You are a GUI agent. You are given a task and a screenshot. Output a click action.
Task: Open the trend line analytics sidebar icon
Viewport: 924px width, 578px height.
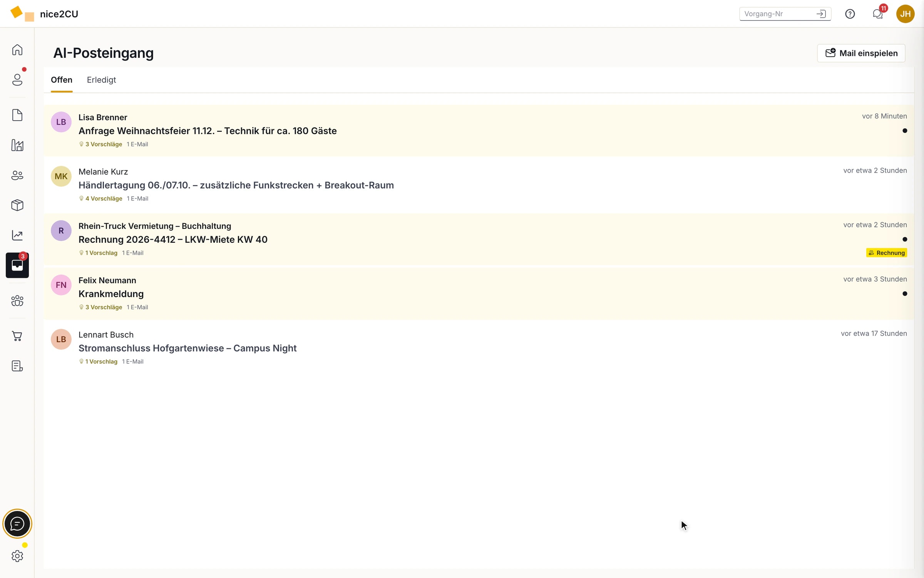pos(17,235)
